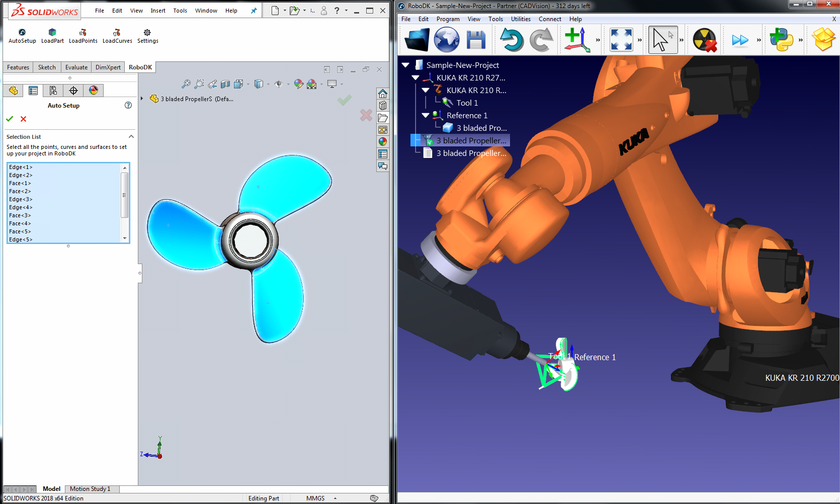Open the Display Style dropdown arrow
The height and width of the screenshot is (504, 840).
(268, 84)
